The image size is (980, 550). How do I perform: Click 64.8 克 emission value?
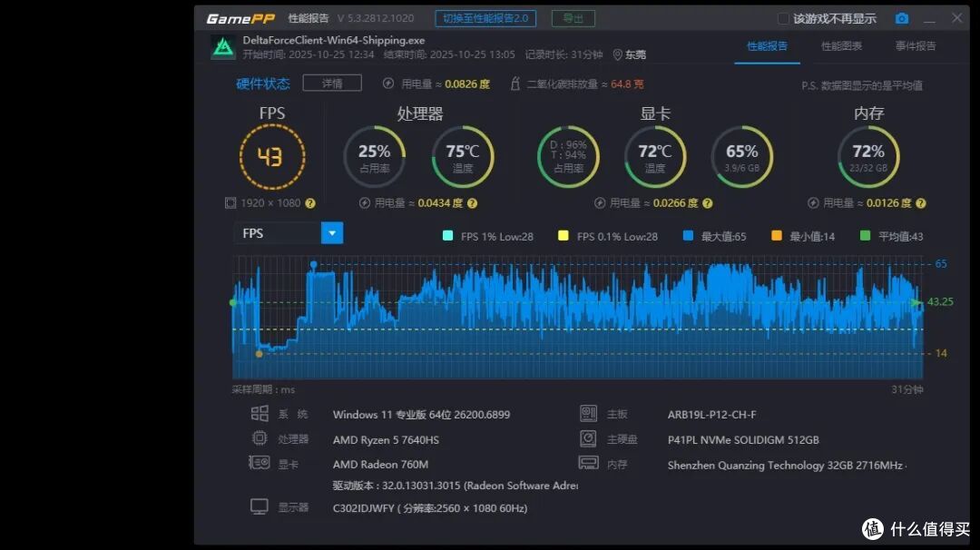tap(627, 83)
